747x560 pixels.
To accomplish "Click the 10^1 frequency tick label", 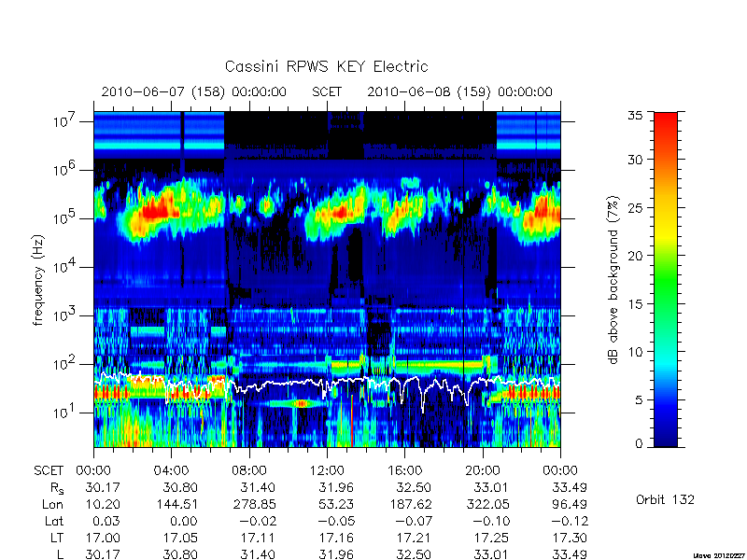I will pos(65,412).
